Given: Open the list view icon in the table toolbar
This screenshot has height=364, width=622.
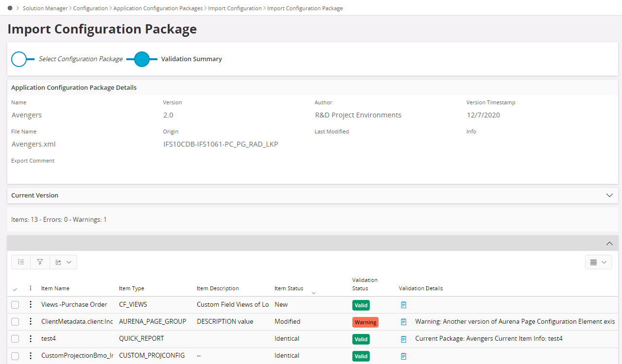Looking at the screenshot, I should (x=21, y=262).
